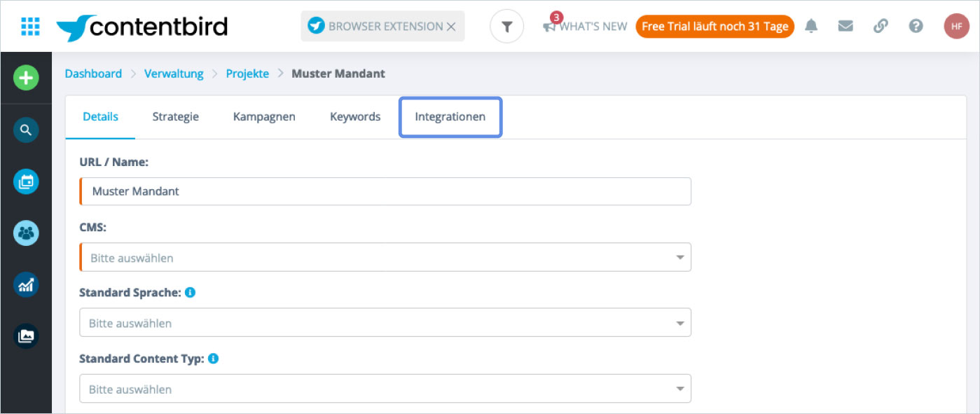980x414 pixels.
Task: Click the Muster Mandant breadcrumb text
Action: (338, 74)
